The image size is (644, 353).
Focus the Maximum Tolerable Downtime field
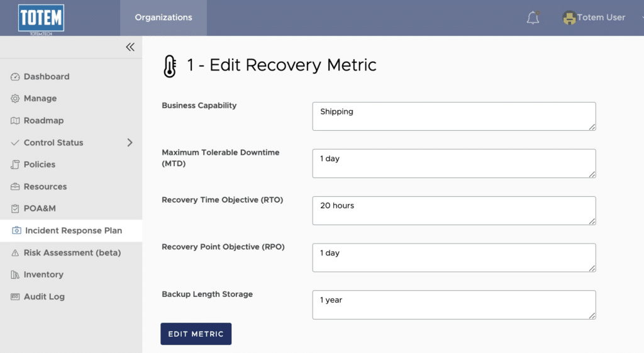pyautogui.click(x=454, y=164)
